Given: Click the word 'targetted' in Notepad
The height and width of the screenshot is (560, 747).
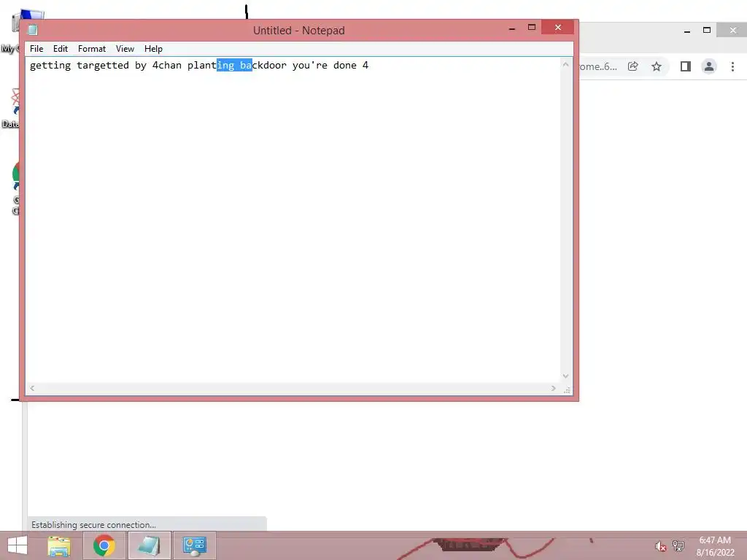Looking at the screenshot, I should tap(103, 65).
